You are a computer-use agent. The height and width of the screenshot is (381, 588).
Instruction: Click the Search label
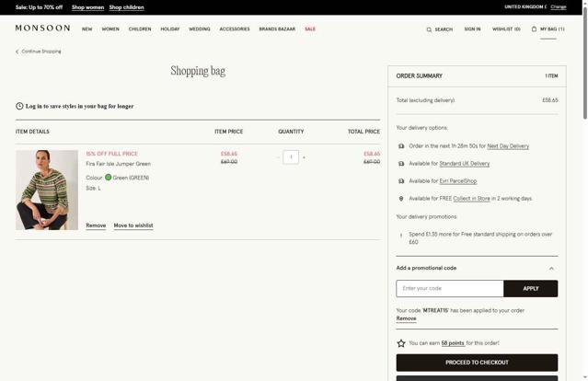444,29
